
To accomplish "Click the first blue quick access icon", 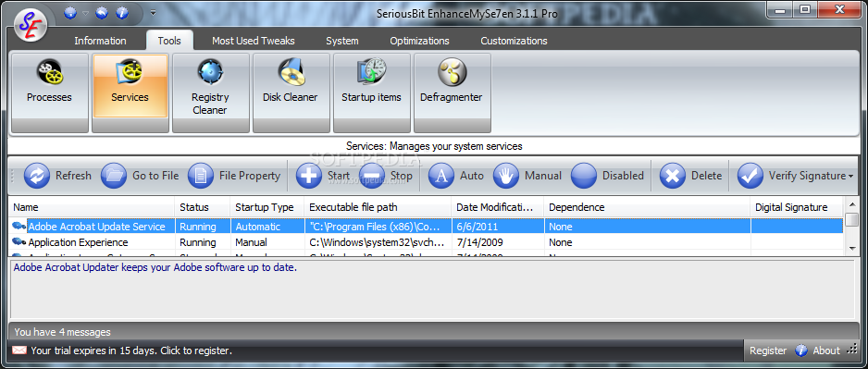I will pos(70,13).
